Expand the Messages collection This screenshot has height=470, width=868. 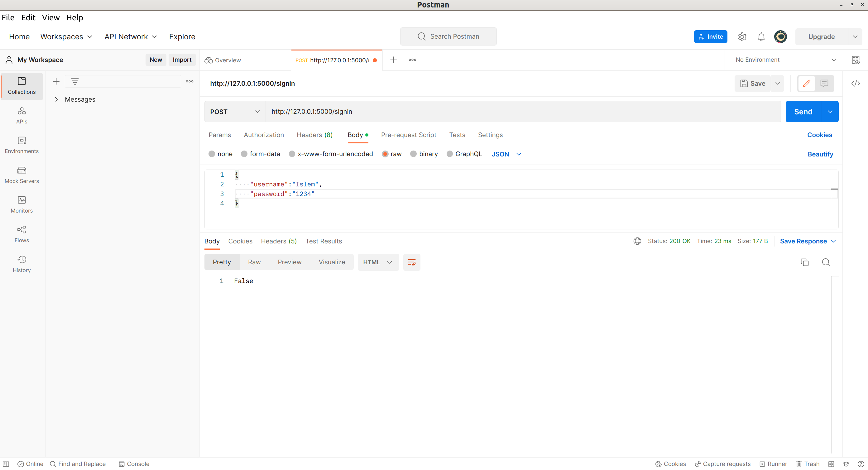coord(56,99)
